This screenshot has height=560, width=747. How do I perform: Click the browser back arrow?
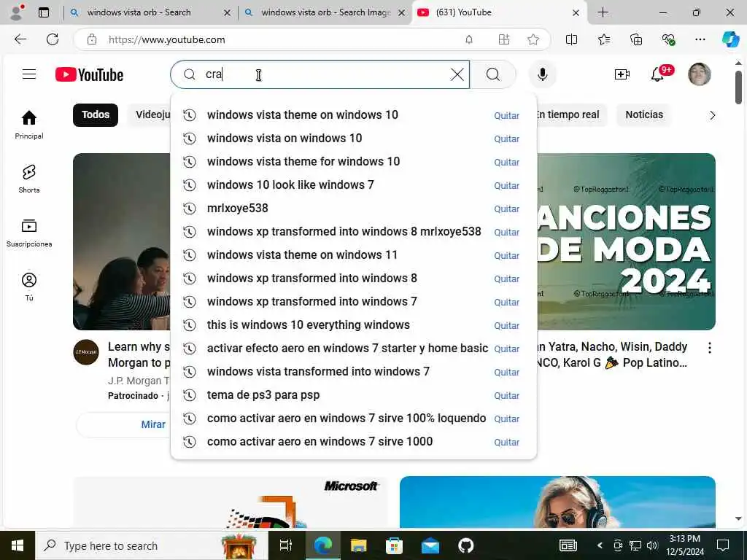[x=20, y=39]
